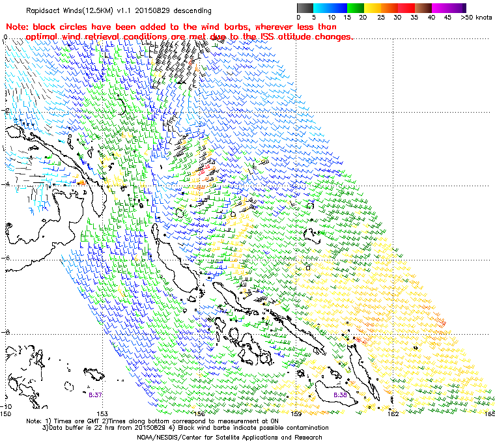This screenshot has height=448, width=495.
Task: Click the brown 35-40 knots legend segment
Action: 423,8
